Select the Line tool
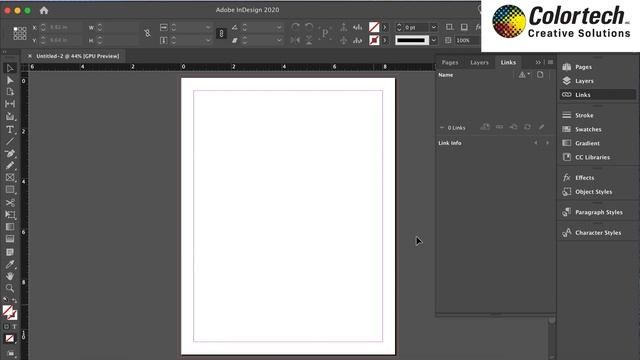The image size is (640, 360). (x=10, y=142)
